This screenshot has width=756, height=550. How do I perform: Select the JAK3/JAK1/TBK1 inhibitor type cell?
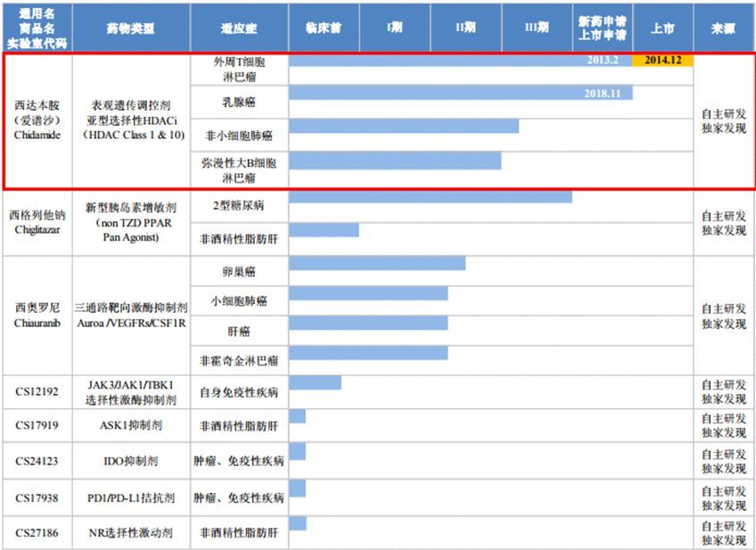click(131, 392)
